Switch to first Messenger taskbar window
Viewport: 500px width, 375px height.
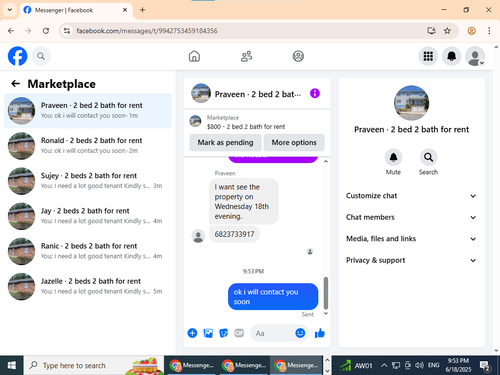point(192,365)
